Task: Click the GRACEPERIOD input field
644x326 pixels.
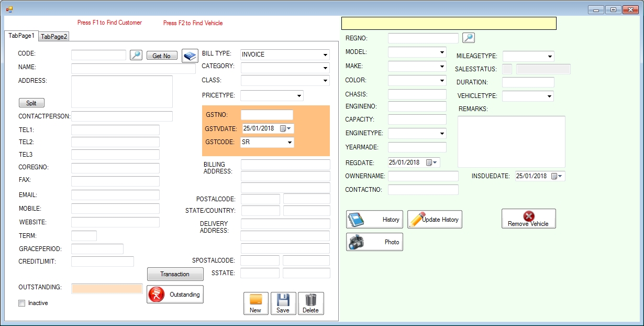Action: coord(97,249)
